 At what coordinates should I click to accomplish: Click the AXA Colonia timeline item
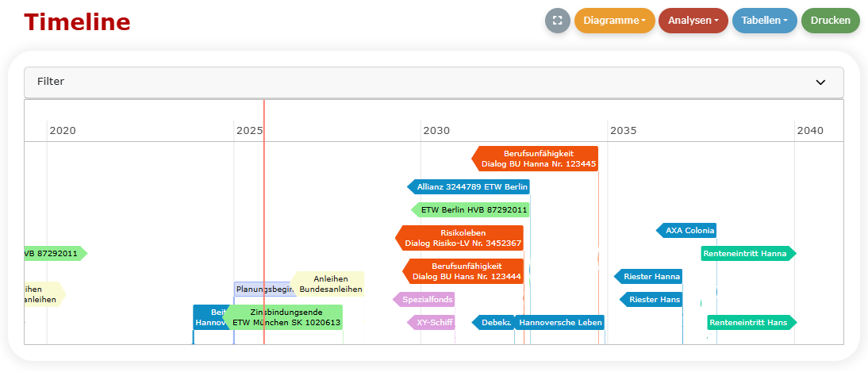689,231
